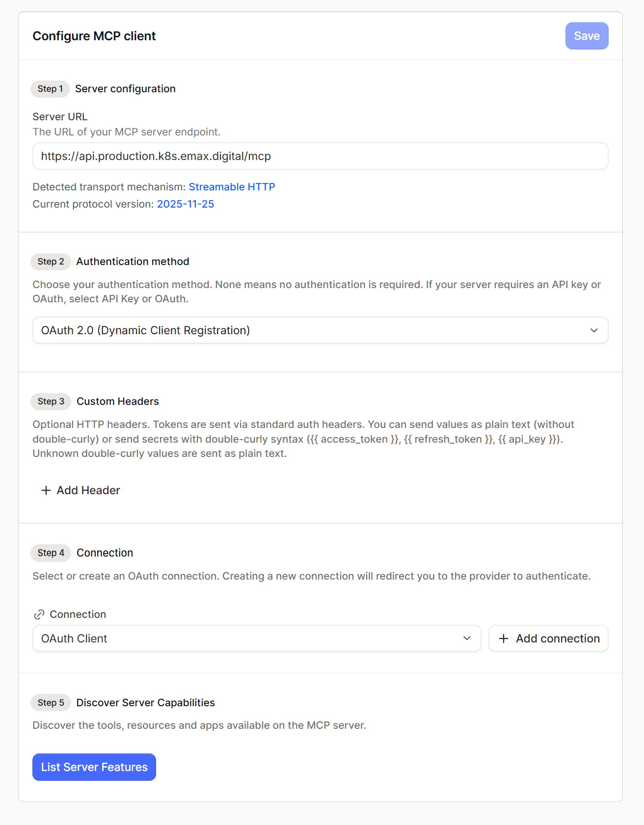Click List Server Features button

coord(94,767)
